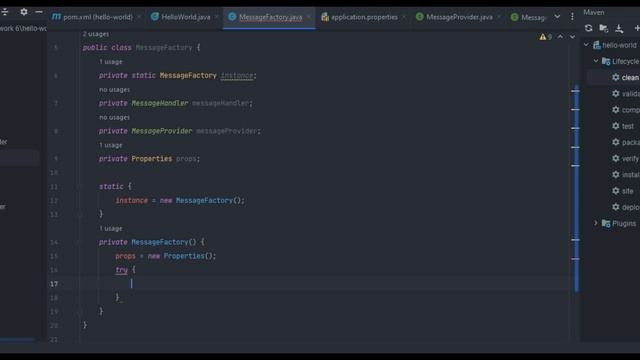Viewport: 640px width, 360px height.
Task: Click the 'try' keyword on line 16
Action: (x=121, y=270)
